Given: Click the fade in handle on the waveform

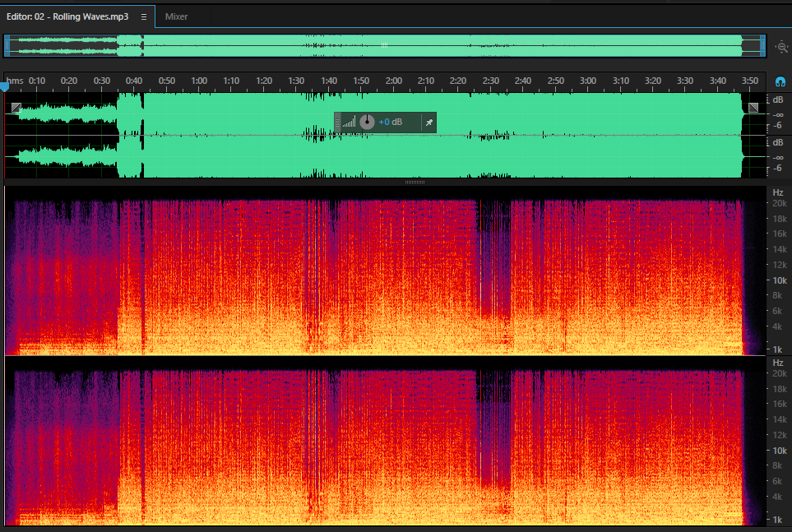Looking at the screenshot, I should tap(16, 107).
